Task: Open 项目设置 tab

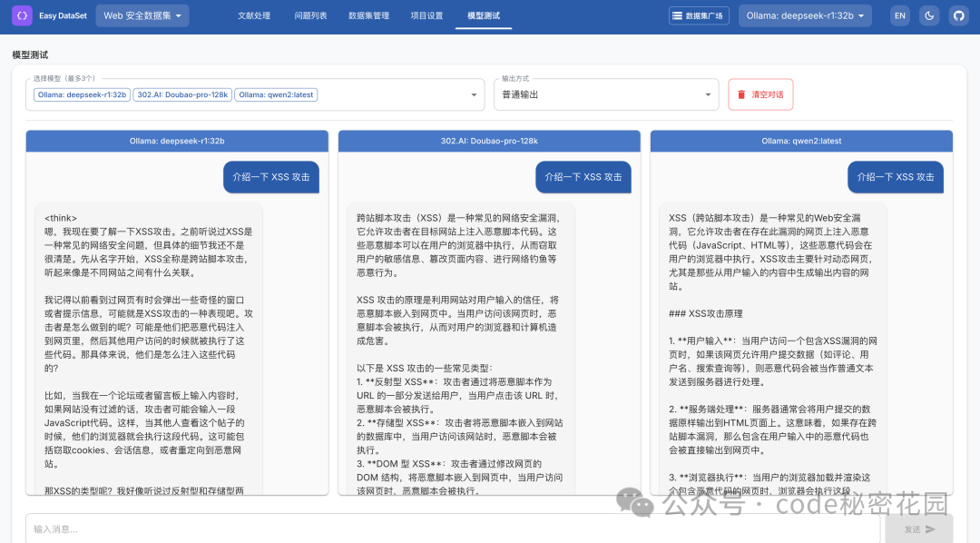Action: [426, 15]
